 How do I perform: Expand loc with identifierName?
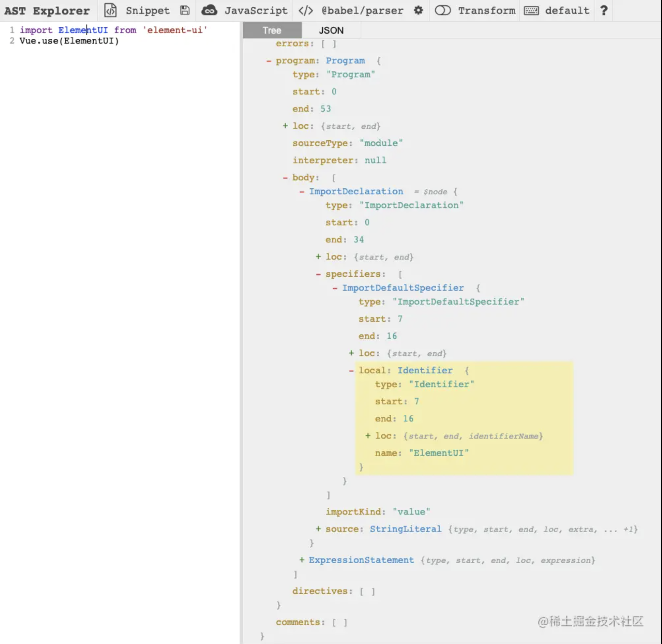[368, 436]
